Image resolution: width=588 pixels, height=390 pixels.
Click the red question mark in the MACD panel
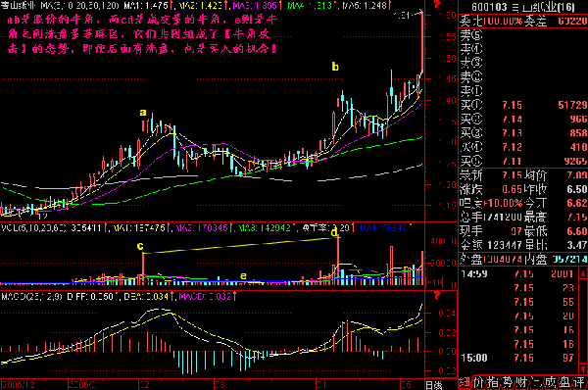pos(437,296)
